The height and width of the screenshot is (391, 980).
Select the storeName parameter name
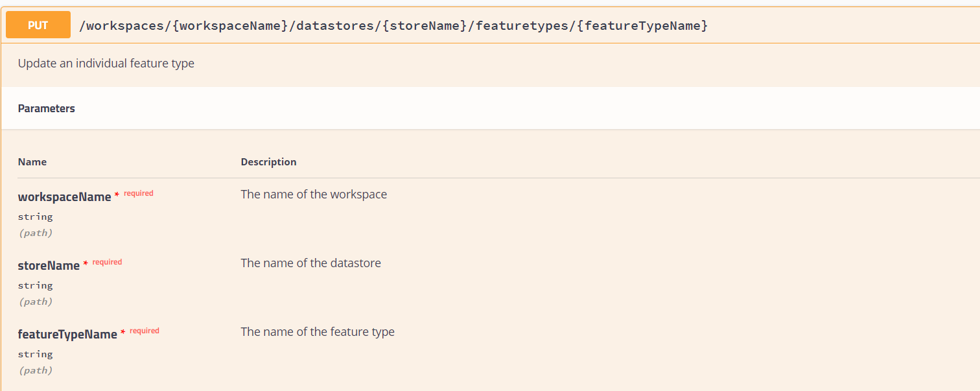(49, 266)
